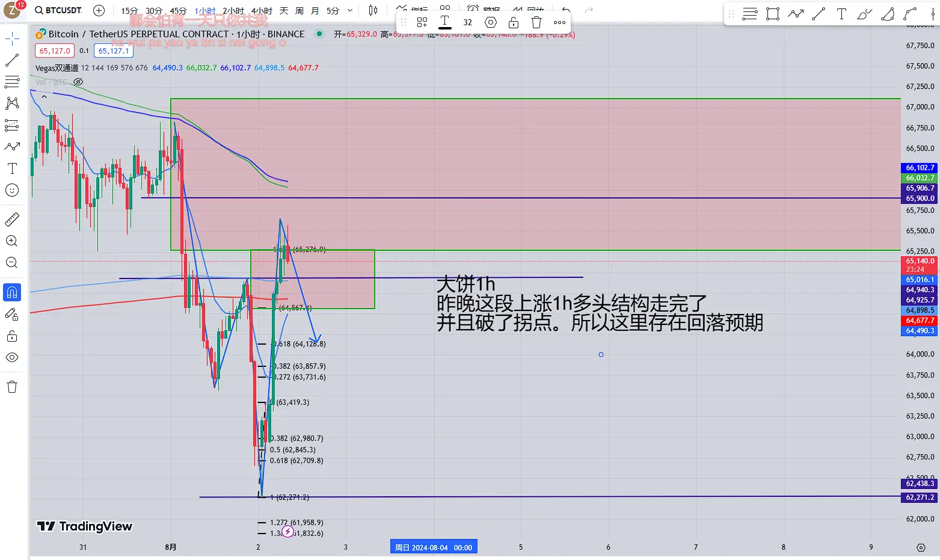The width and height of the screenshot is (940, 560).
Task: Open the user profile avatar Z
Action: click(13, 10)
